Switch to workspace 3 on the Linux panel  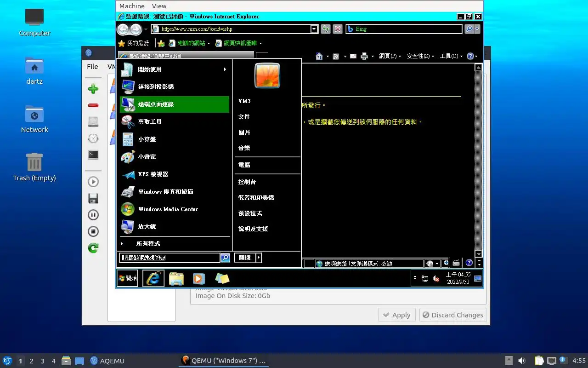(43, 361)
